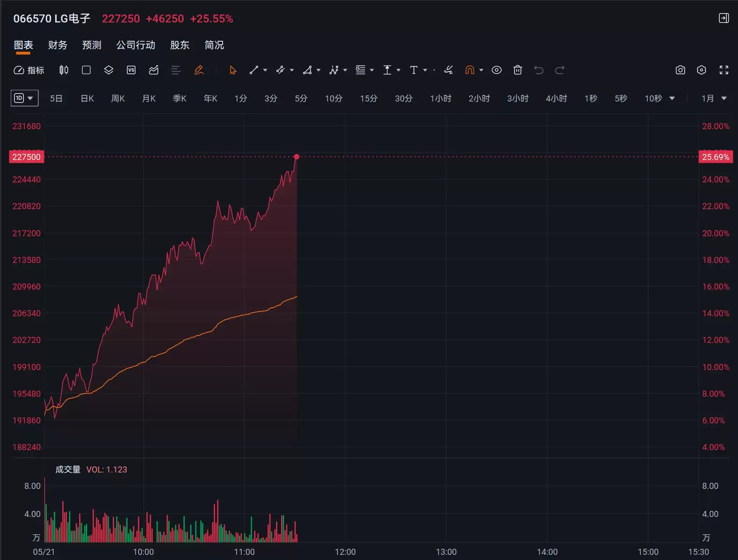Select the Fibonacci levels tool

pyautogui.click(x=361, y=70)
